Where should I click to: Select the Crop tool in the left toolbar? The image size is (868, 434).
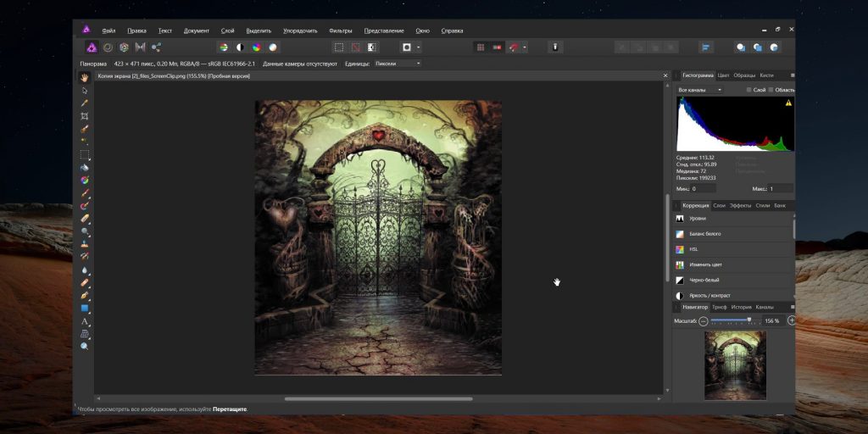tap(85, 116)
